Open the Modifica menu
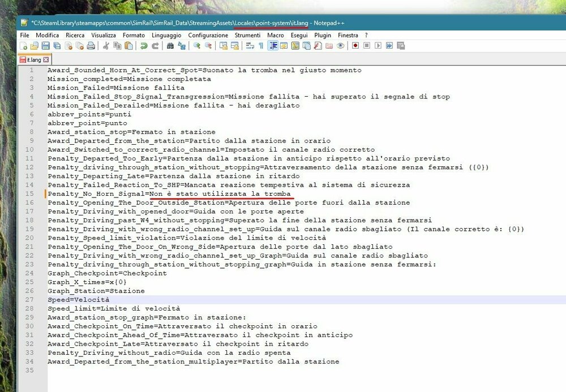 (47, 35)
